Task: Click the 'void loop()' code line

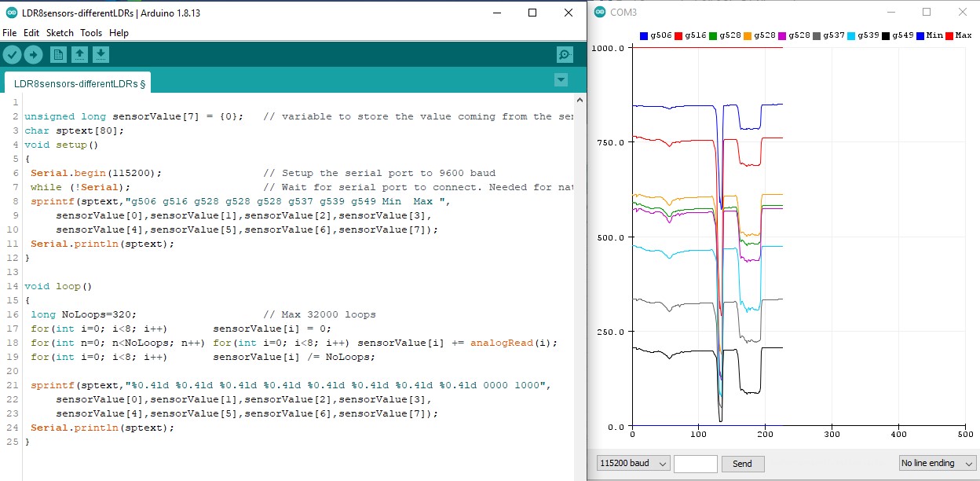Action: tap(58, 286)
